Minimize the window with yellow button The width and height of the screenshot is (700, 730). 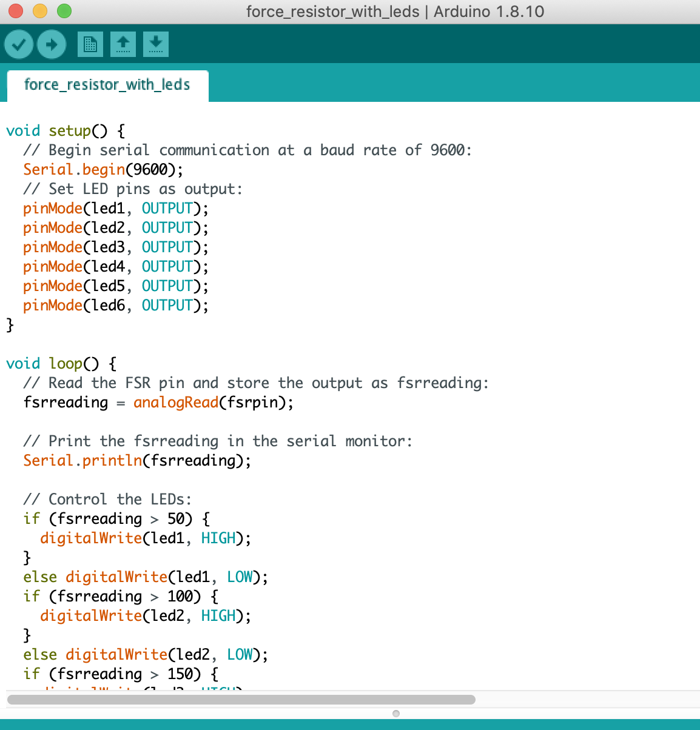point(40,11)
